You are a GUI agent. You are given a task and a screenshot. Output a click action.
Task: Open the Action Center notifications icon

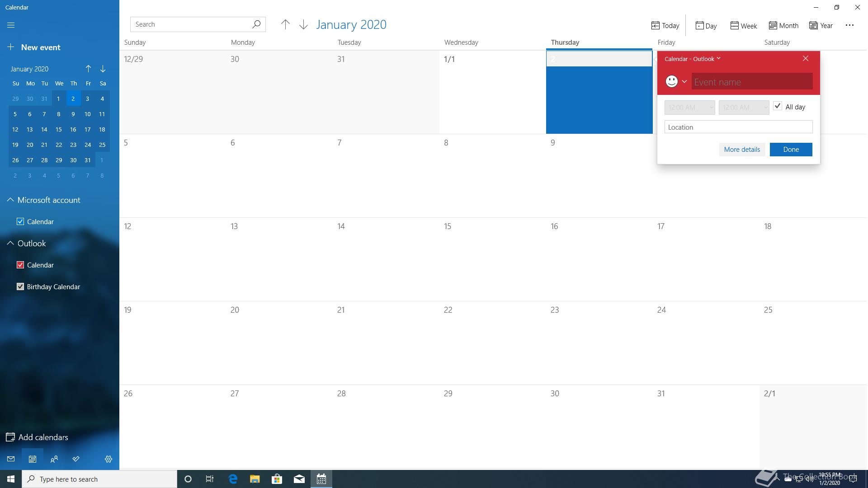pyautogui.click(x=853, y=479)
